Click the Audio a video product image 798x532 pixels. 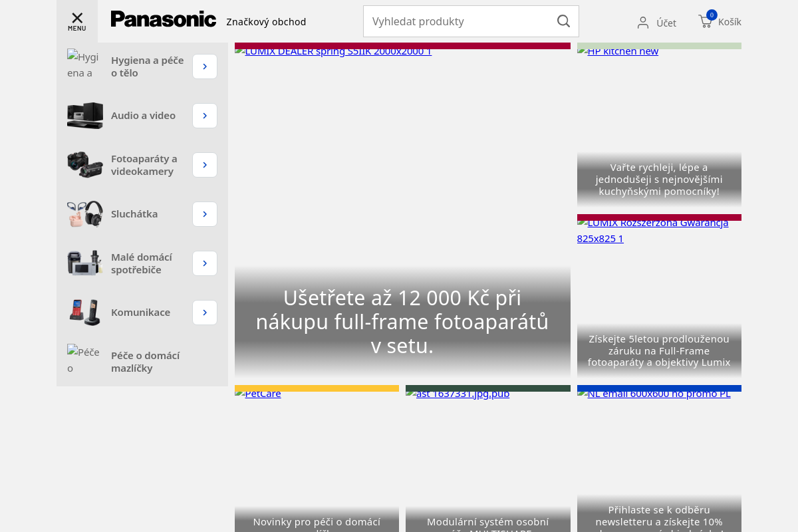tap(85, 116)
